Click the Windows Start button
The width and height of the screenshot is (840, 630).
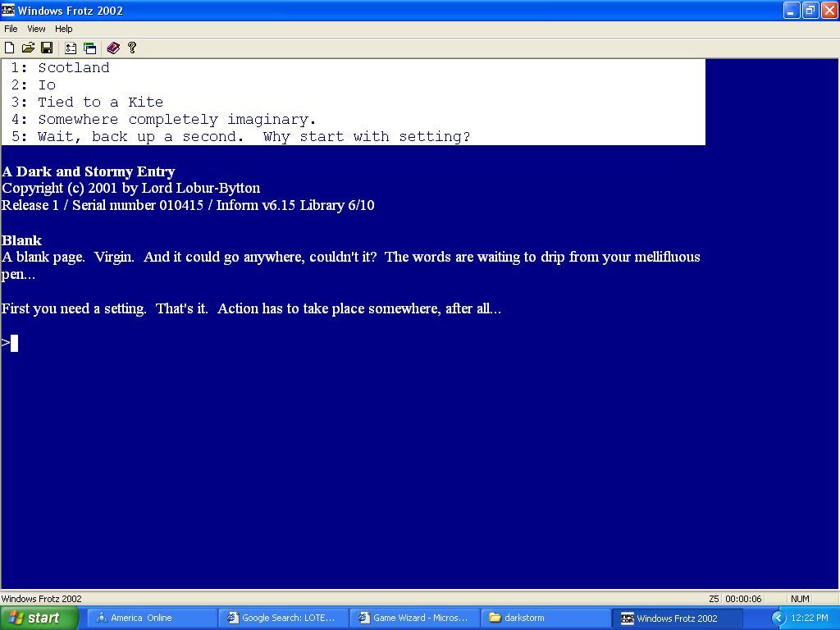[39, 619]
